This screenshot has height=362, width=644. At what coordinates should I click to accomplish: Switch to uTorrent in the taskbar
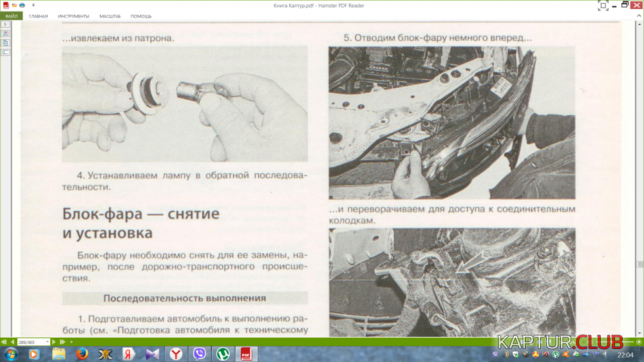tap(223, 354)
